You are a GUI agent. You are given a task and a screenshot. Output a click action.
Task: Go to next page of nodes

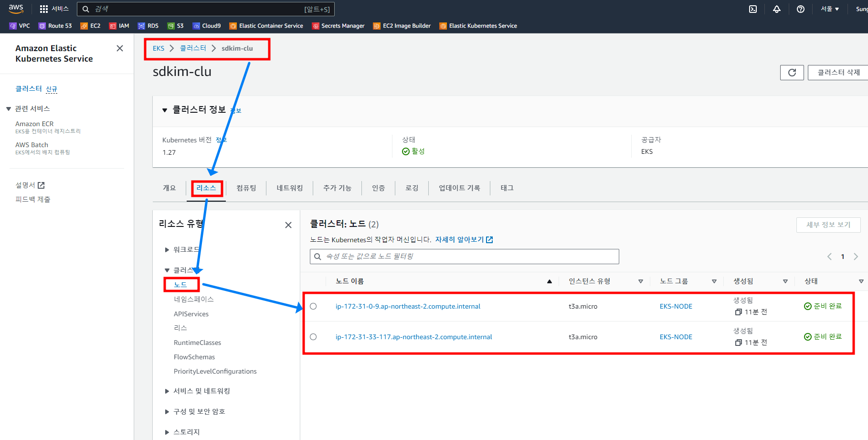click(x=856, y=257)
